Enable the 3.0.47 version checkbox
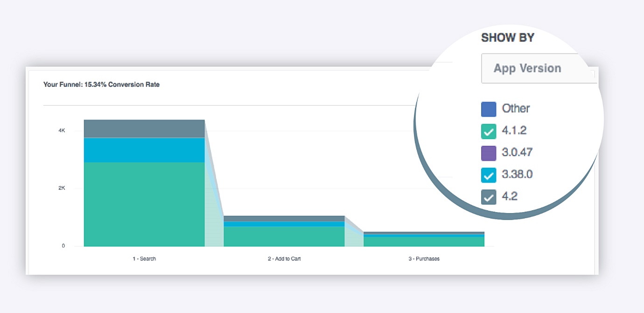The width and height of the screenshot is (644, 313). [x=489, y=153]
